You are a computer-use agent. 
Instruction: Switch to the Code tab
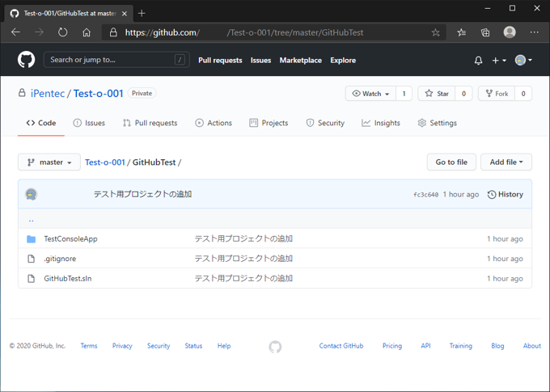(x=41, y=123)
